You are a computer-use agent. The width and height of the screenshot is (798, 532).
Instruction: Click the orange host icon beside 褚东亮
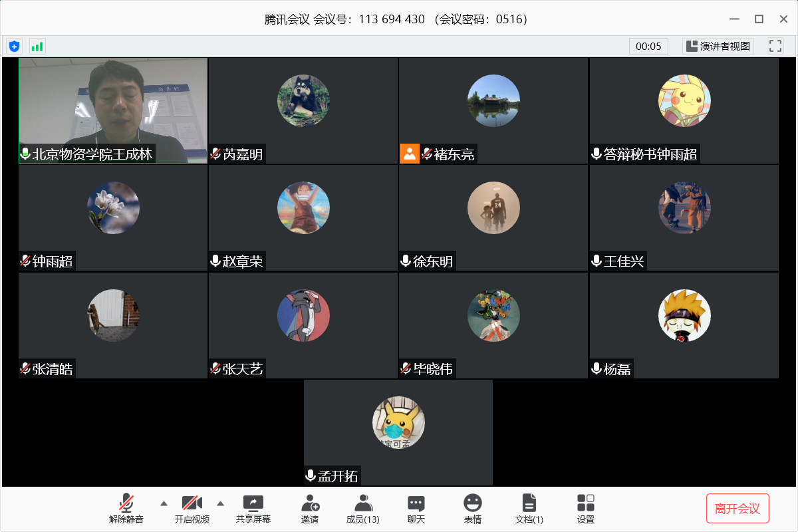pyautogui.click(x=409, y=154)
